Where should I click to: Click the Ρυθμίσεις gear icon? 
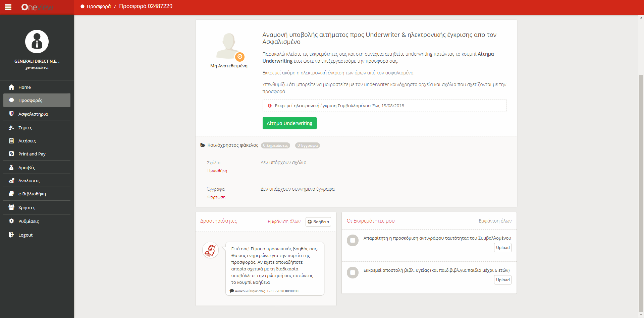click(x=11, y=221)
